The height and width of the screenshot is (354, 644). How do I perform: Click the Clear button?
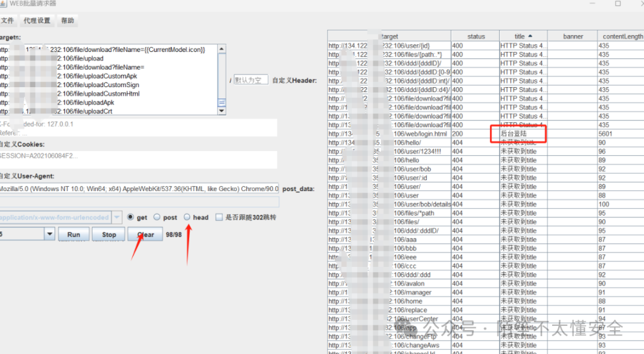145,235
